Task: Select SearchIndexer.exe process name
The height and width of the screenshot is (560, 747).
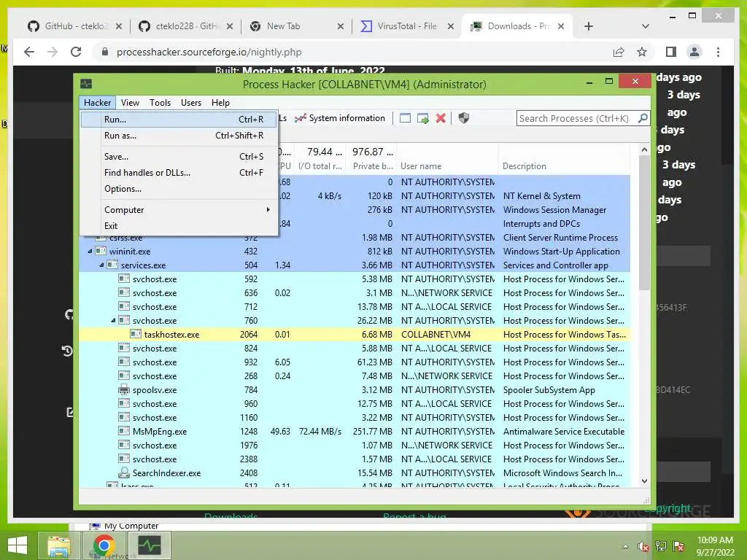Action: point(167,472)
